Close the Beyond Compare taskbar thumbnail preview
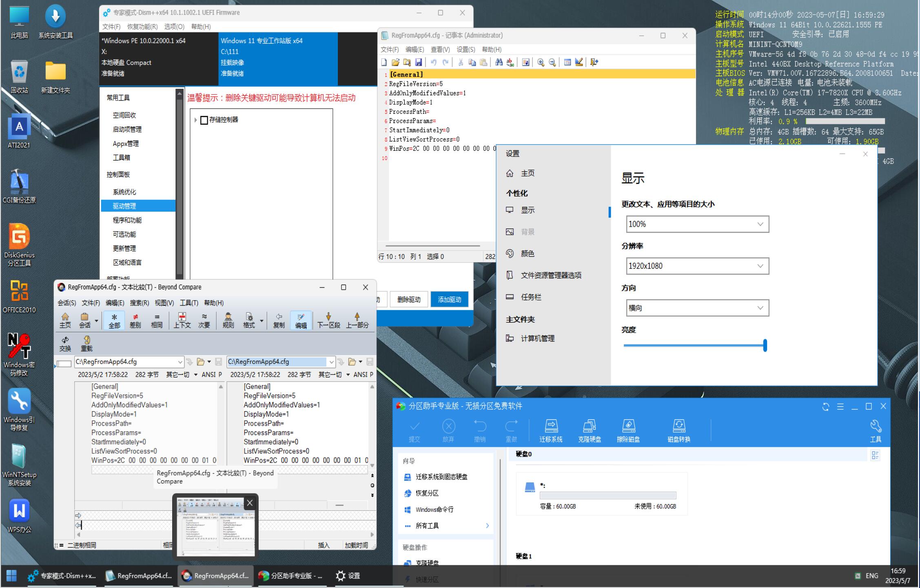Viewport: 920px width, 588px height. [250, 503]
